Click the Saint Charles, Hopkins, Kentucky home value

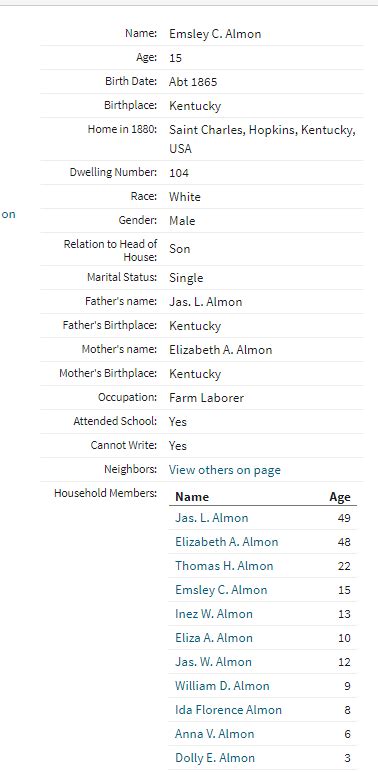(262, 139)
